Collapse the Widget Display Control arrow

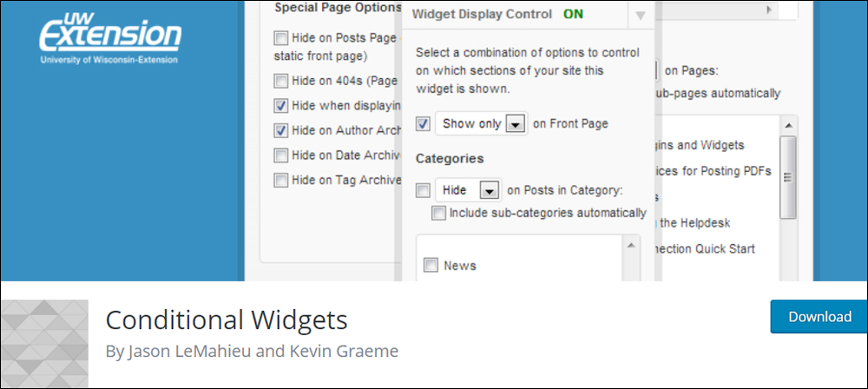641,16
